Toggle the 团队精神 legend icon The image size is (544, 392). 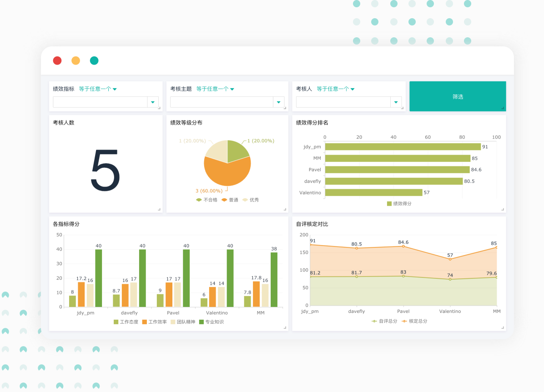click(x=173, y=322)
